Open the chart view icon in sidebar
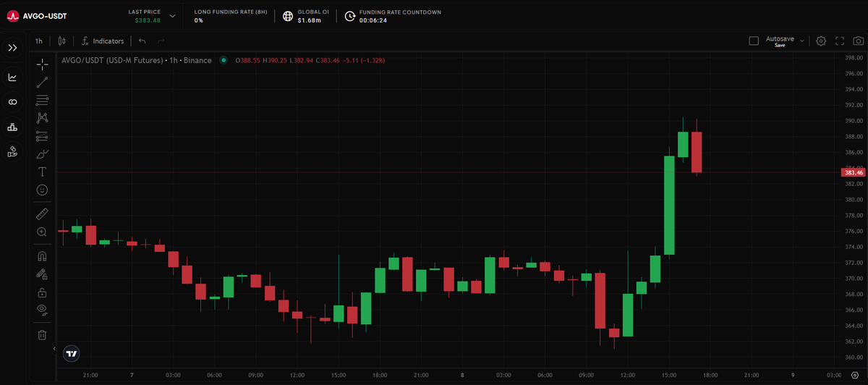The height and width of the screenshot is (385, 868). click(x=12, y=77)
